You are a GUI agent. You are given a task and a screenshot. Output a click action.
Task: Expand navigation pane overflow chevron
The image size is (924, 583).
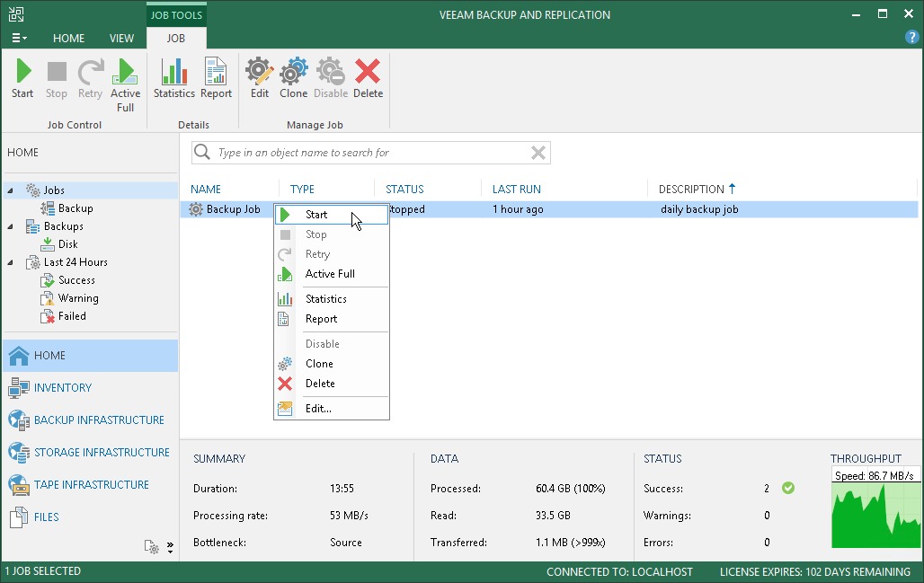170,548
